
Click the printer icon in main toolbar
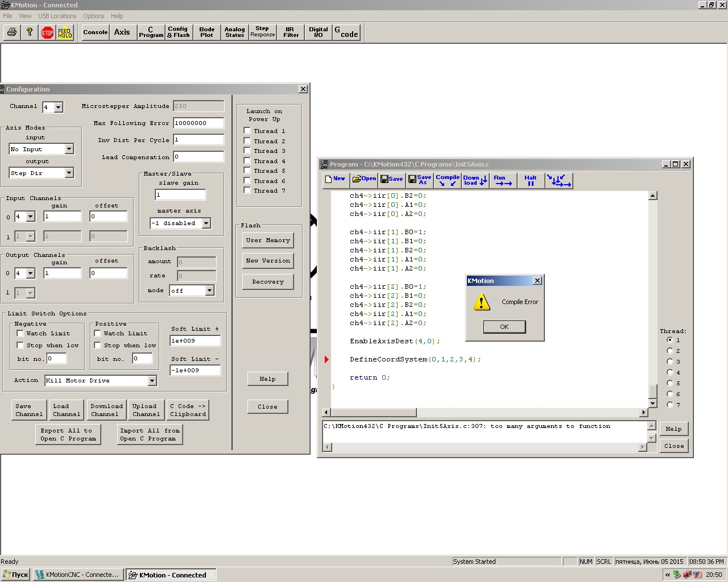(12, 32)
